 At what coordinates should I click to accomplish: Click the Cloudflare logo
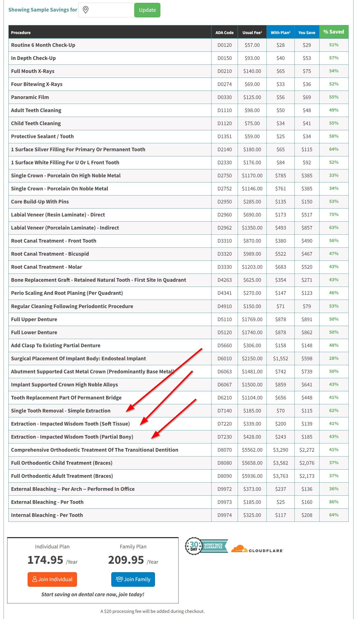point(257,549)
